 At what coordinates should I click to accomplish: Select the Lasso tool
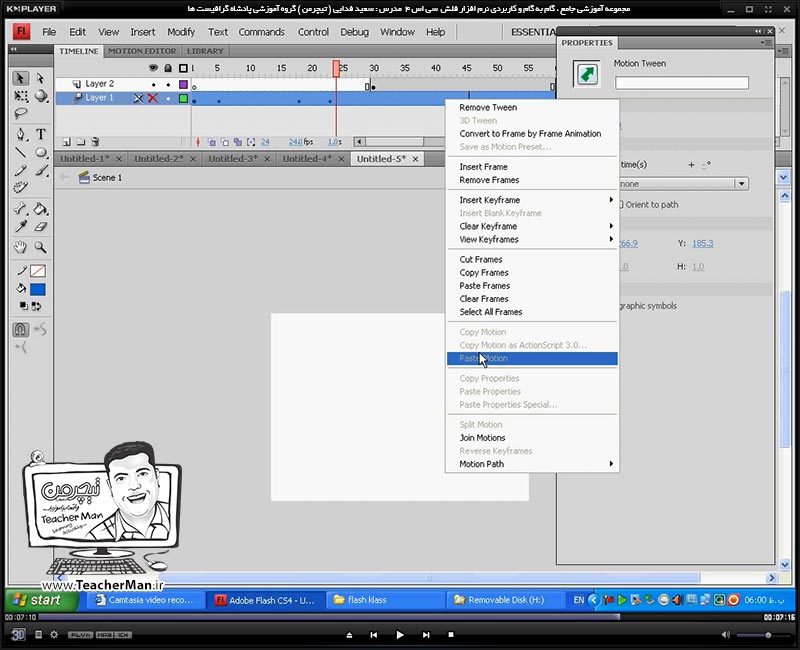(x=20, y=113)
